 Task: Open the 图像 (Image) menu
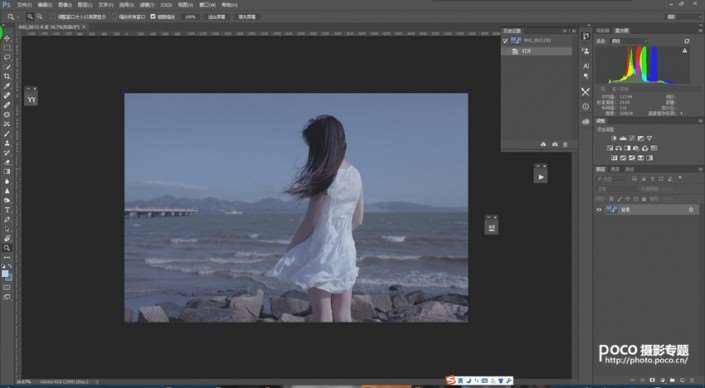pyautogui.click(x=65, y=5)
